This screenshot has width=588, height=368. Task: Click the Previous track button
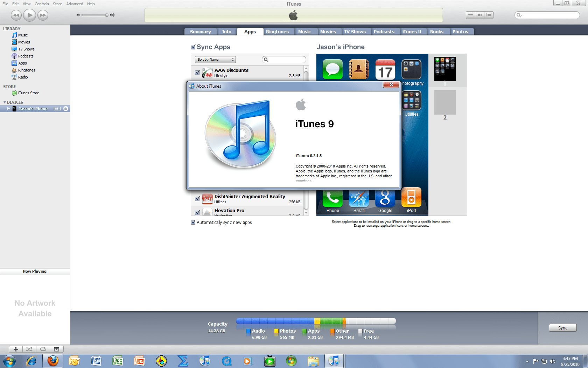(x=16, y=15)
